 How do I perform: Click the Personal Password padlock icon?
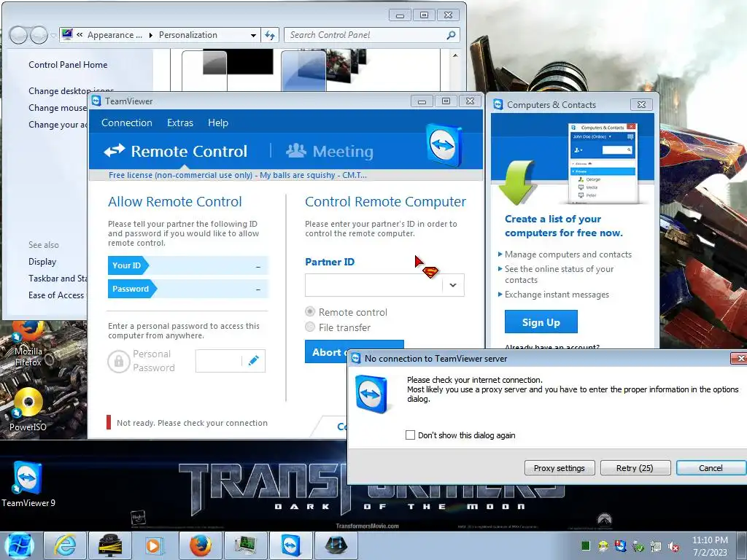coord(119,361)
